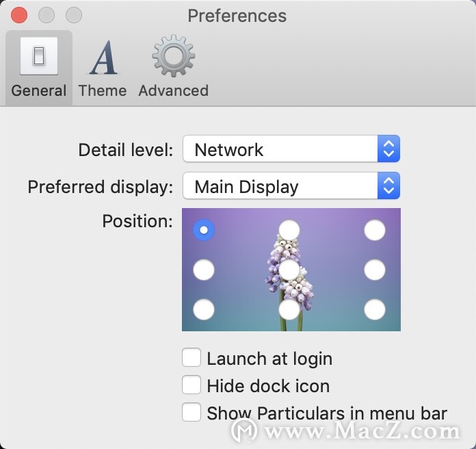The image size is (476, 449).
Task: Click the Launch at login label text
Action: tap(269, 359)
